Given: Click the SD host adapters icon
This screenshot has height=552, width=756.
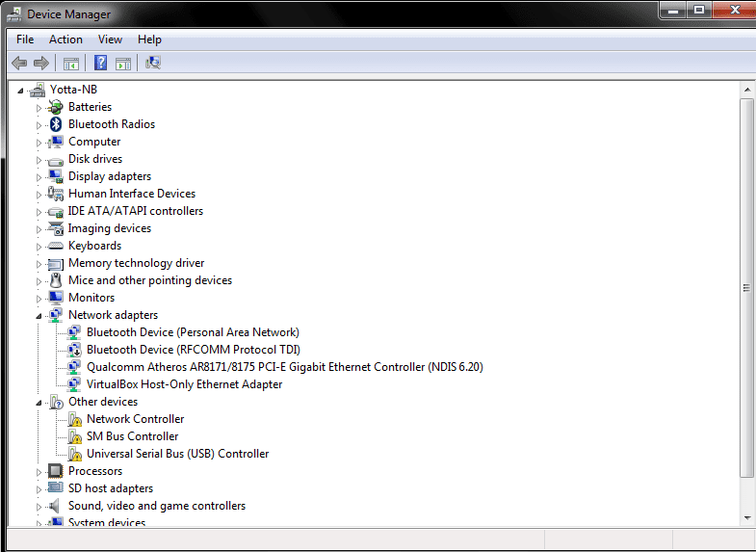Looking at the screenshot, I should (x=56, y=487).
